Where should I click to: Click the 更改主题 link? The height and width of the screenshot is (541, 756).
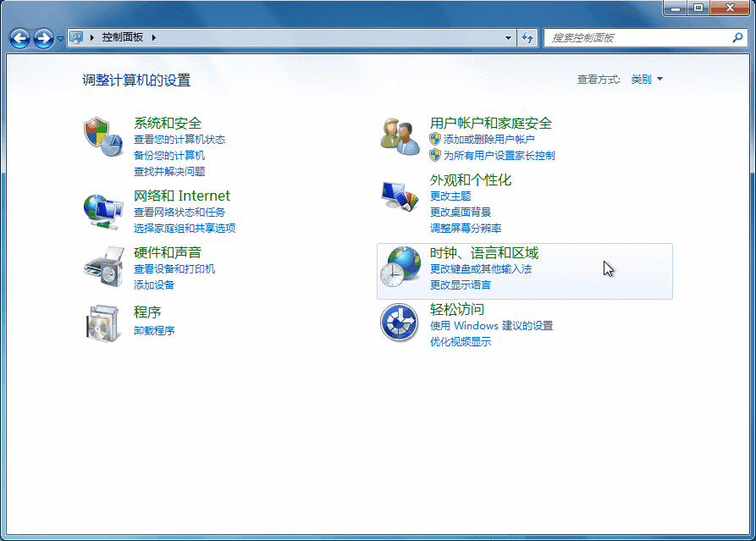point(450,196)
